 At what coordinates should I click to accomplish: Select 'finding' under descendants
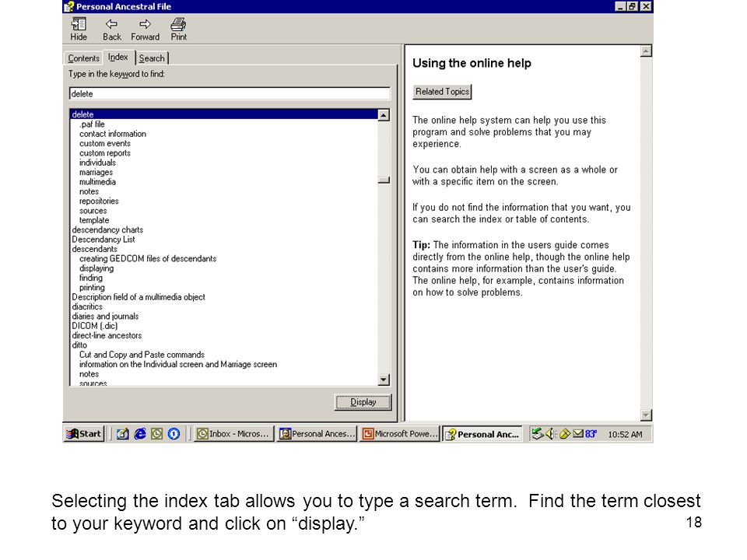[x=90, y=278]
